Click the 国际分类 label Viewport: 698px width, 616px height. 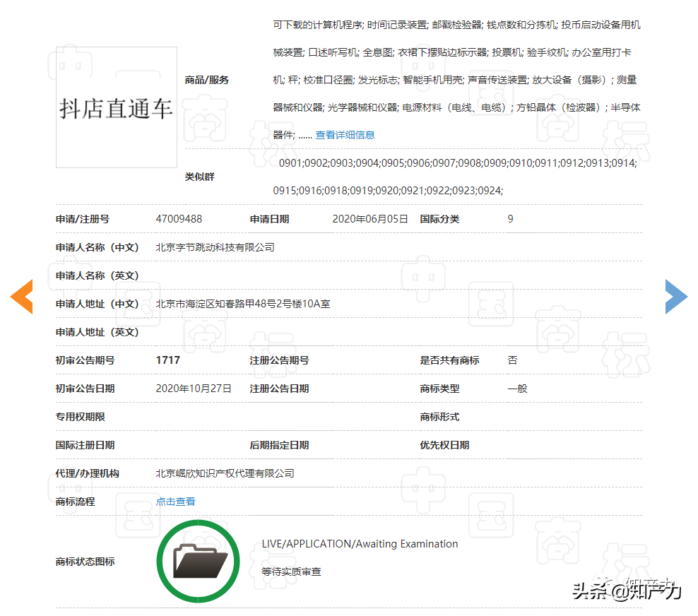point(439,219)
